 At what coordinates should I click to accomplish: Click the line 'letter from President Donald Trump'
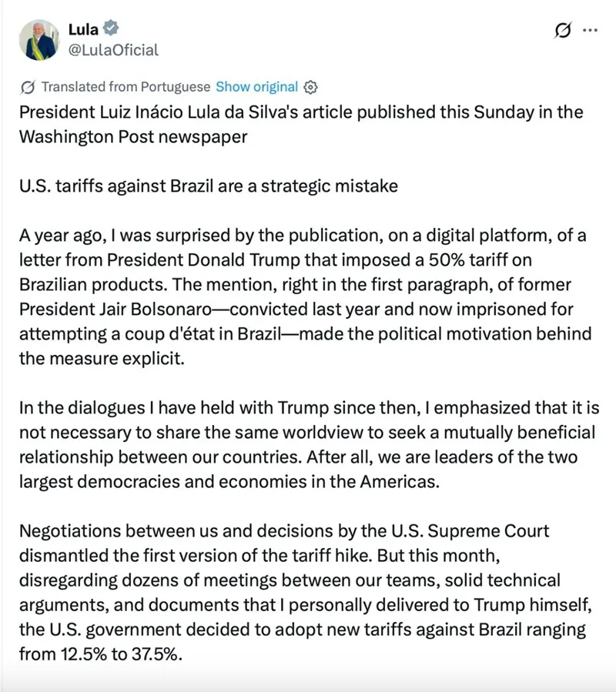(276, 260)
